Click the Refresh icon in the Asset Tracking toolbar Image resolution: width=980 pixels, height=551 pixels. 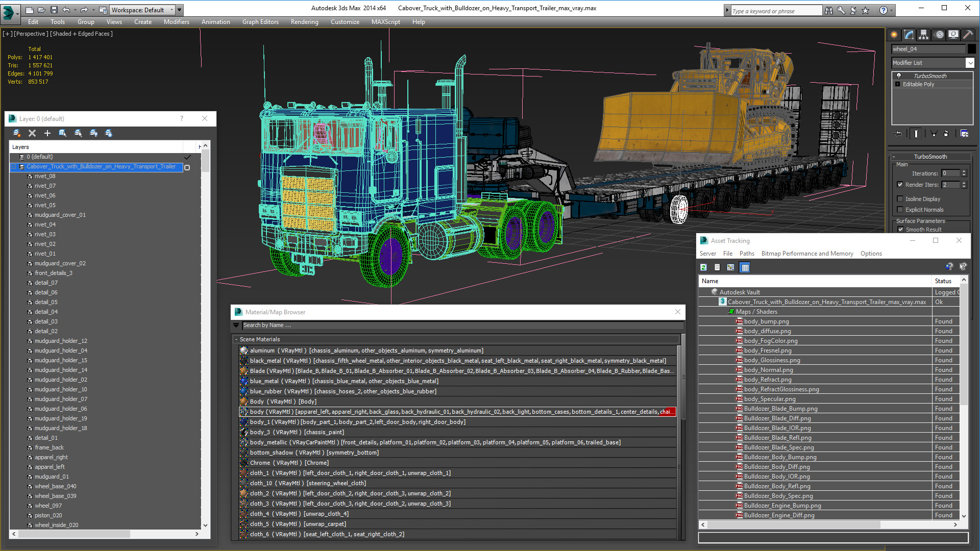click(x=703, y=267)
